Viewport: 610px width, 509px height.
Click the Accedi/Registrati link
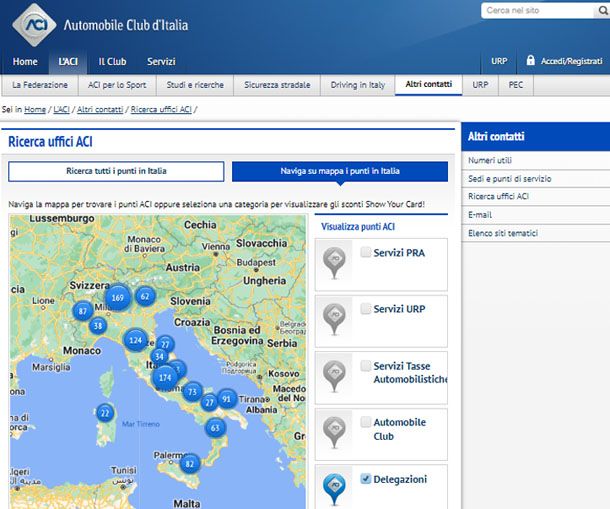pos(571,61)
